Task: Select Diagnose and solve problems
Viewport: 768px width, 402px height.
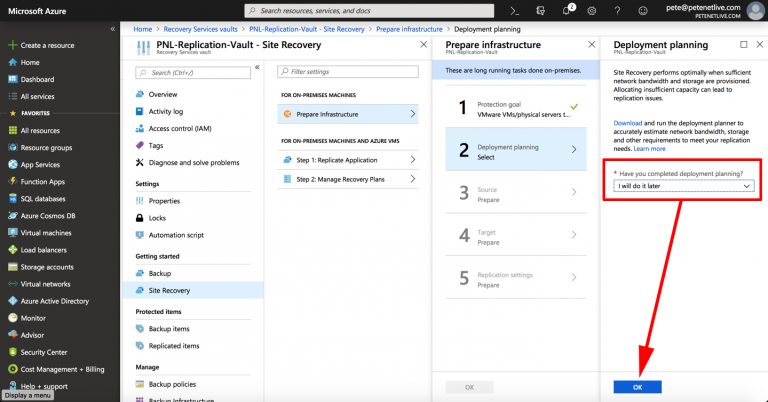Action: pyautogui.click(x=194, y=163)
